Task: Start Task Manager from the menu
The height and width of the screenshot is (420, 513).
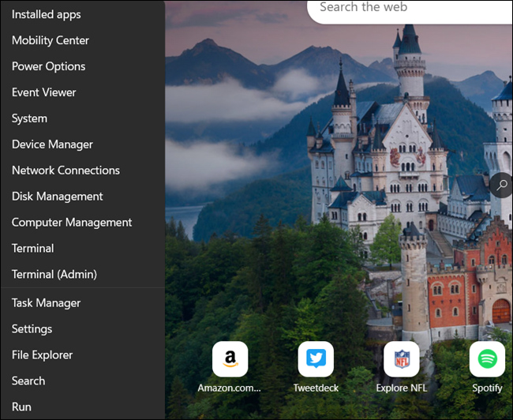Action: pyautogui.click(x=47, y=303)
